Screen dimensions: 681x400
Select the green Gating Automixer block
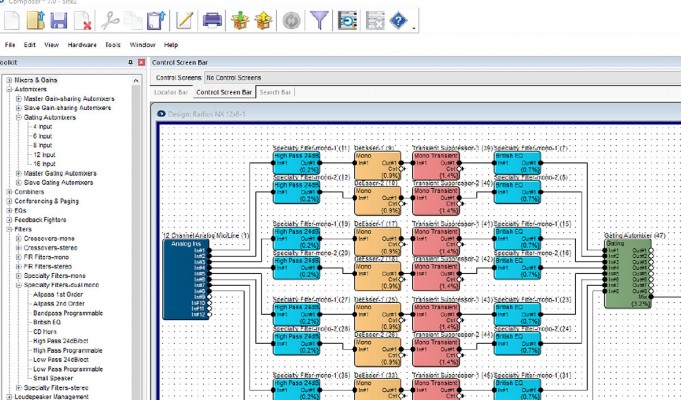pos(628,273)
